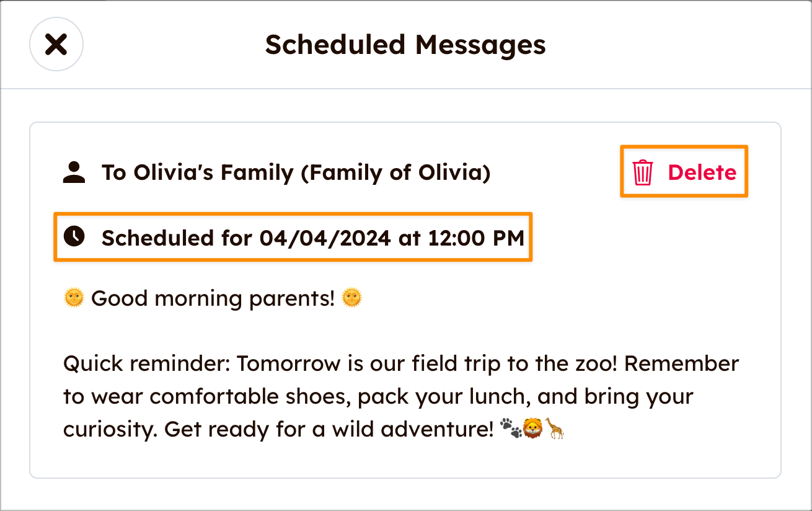Viewport: 812px width, 511px height.
Task: Close the Scheduled Messages dialog
Action: (56, 45)
